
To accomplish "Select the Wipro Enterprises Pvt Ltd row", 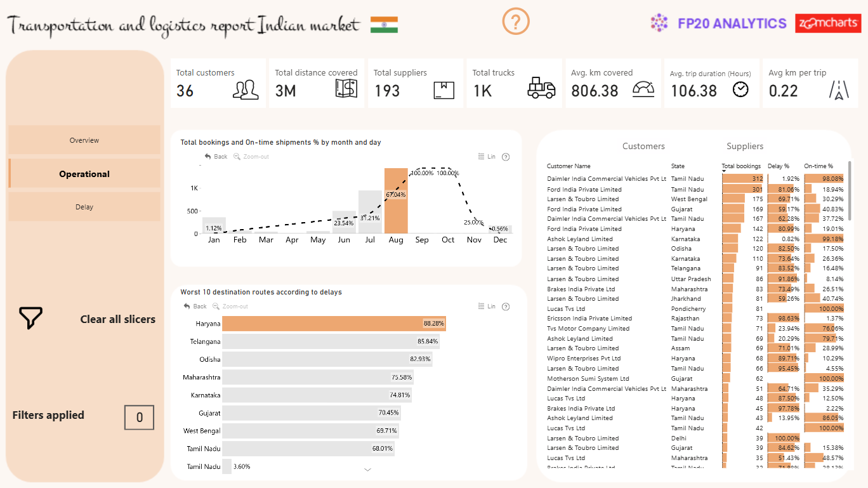I will [x=695, y=359].
